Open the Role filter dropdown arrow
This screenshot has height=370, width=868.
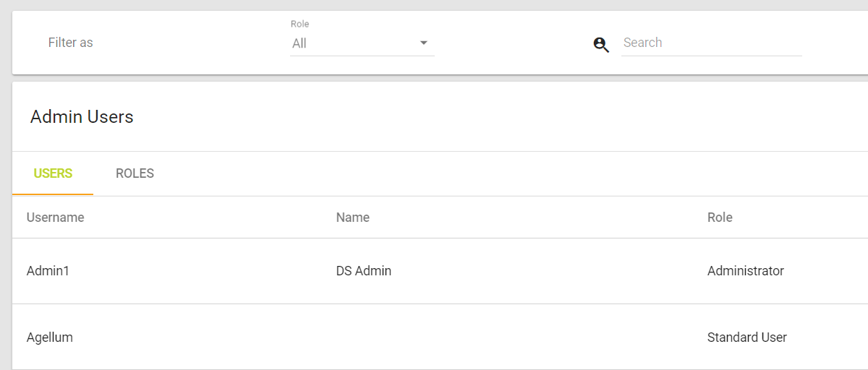point(424,43)
